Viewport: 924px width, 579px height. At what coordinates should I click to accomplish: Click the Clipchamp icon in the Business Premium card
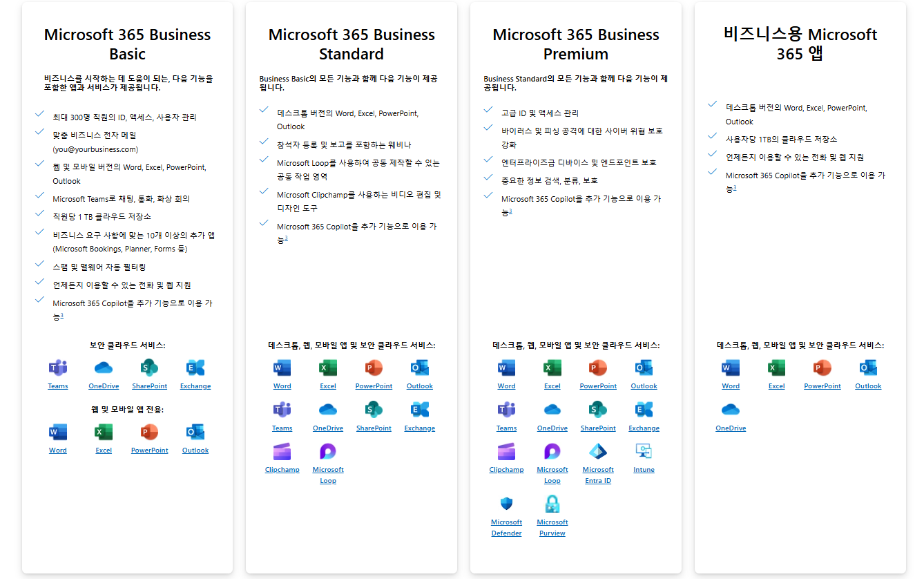pos(507,452)
